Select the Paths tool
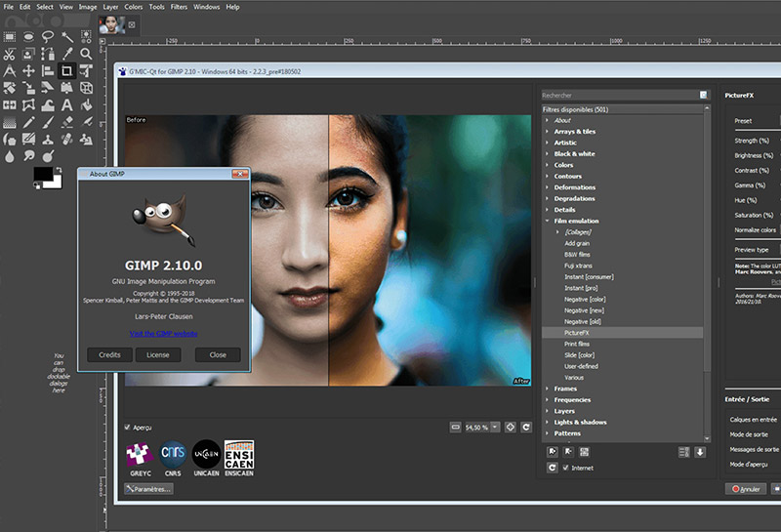The width and height of the screenshot is (781, 532). coord(48,54)
